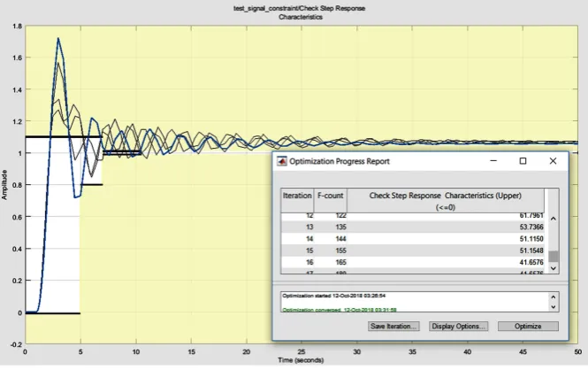Click the Time (seconds) axis label
This screenshot has height=370, width=588.
pos(301,360)
